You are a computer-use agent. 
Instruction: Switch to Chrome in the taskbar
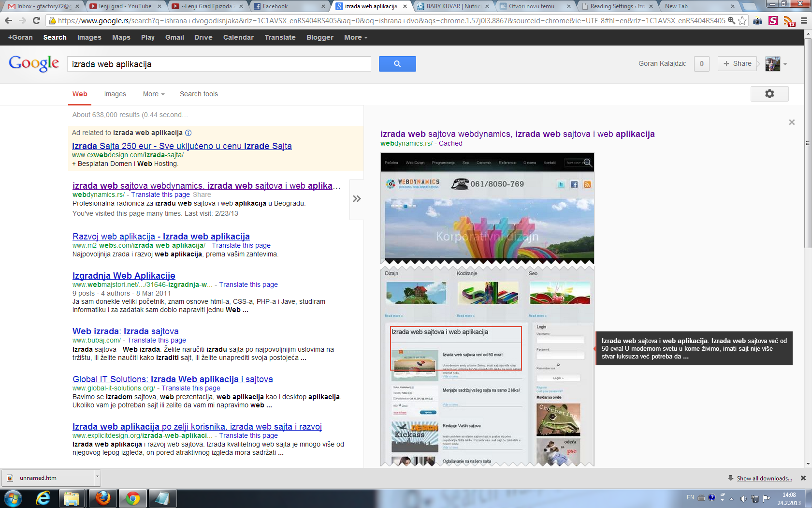tap(132, 498)
